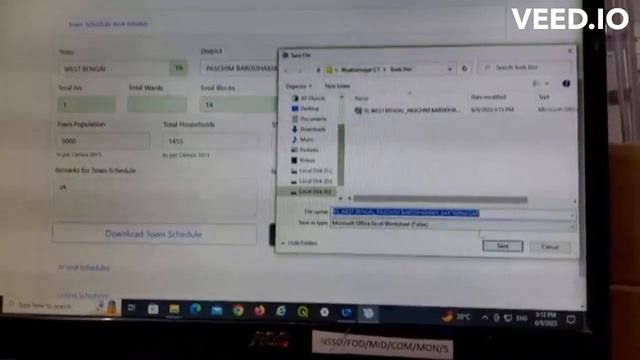Open Google Chrome from the taskbar
The image size is (640, 360).
point(238,311)
